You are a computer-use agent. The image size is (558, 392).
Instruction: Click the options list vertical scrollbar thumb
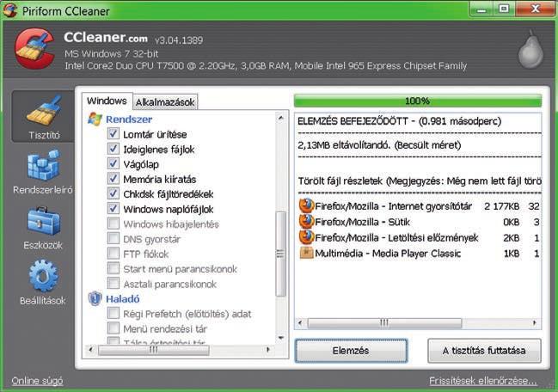(281, 254)
